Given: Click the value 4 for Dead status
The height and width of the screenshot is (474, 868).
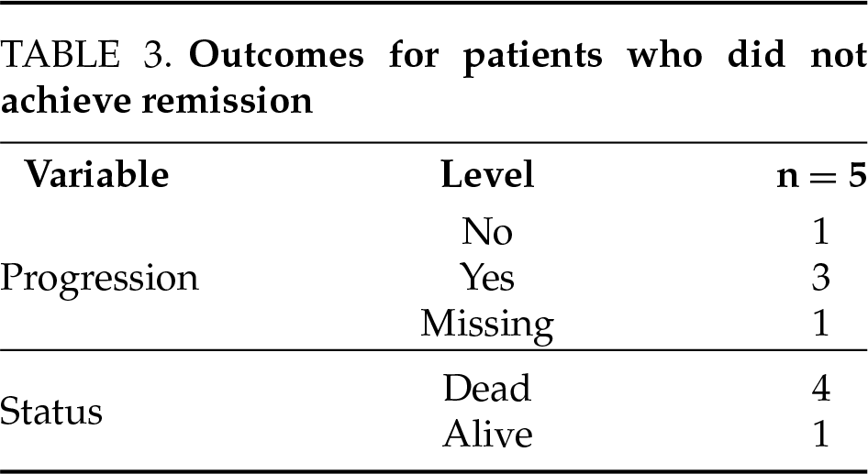Looking at the screenshot, I should (x=820, y=389).
